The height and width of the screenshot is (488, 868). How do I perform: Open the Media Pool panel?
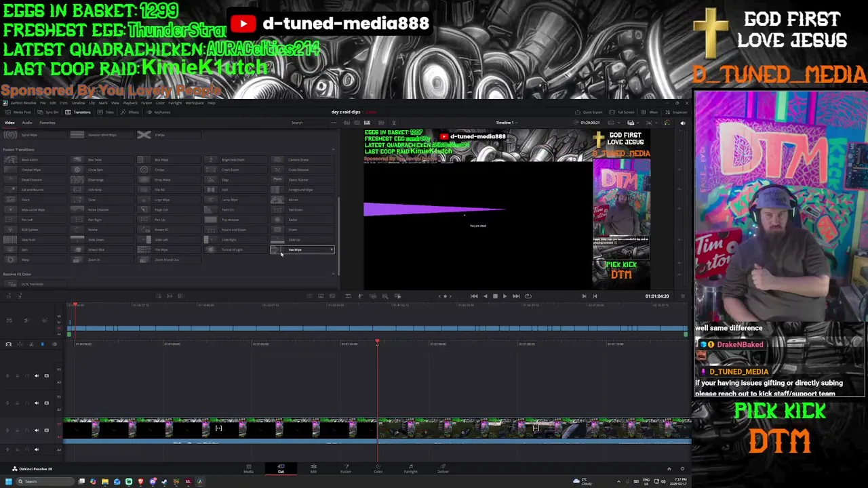click(18, 112)
